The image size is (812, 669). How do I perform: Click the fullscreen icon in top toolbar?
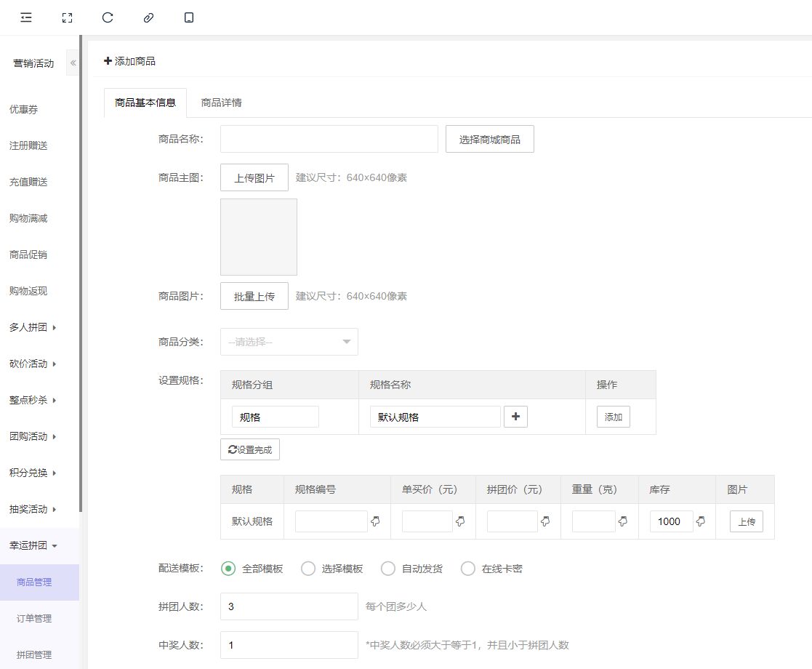pos(67,17)
